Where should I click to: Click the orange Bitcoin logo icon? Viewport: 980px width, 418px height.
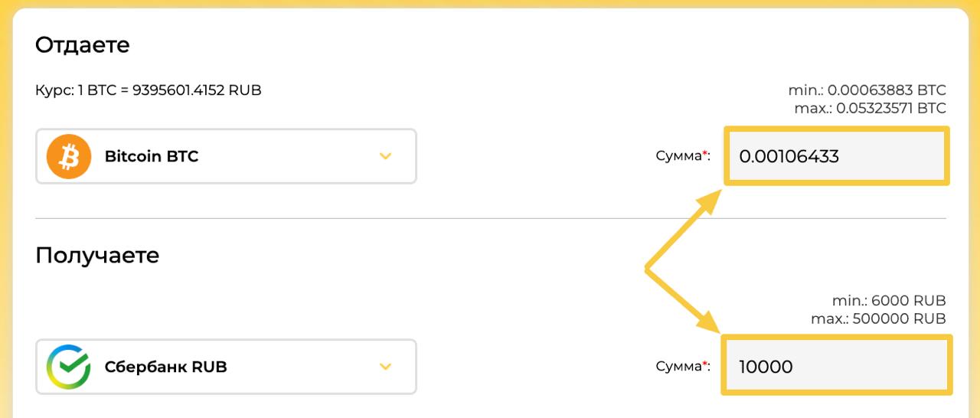[x=69, y=156]
